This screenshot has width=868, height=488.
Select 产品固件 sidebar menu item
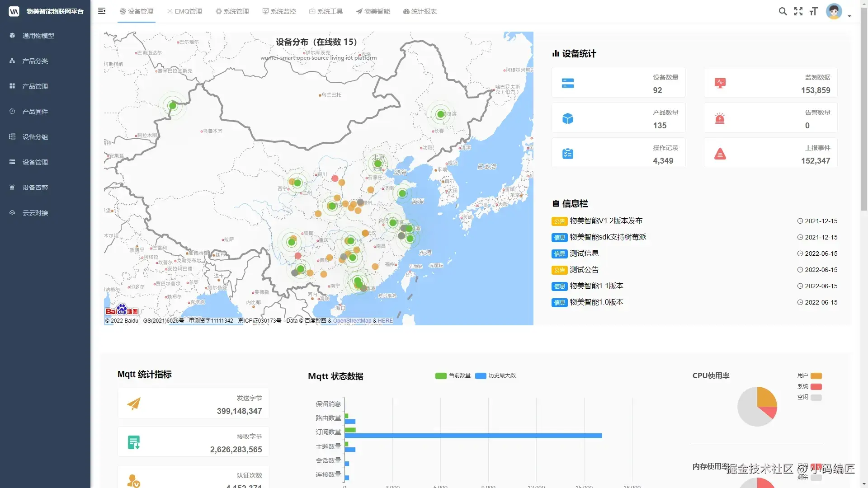(x=35, y=112)
